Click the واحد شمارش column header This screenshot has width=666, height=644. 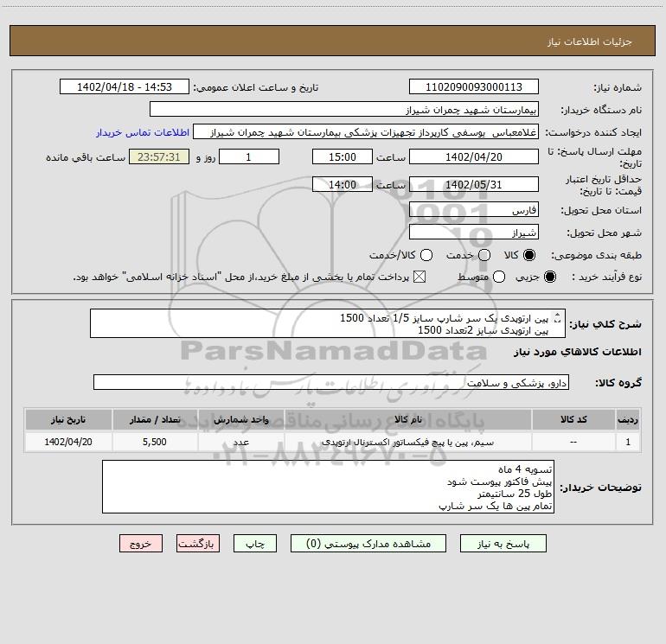[x=240, y=419]
